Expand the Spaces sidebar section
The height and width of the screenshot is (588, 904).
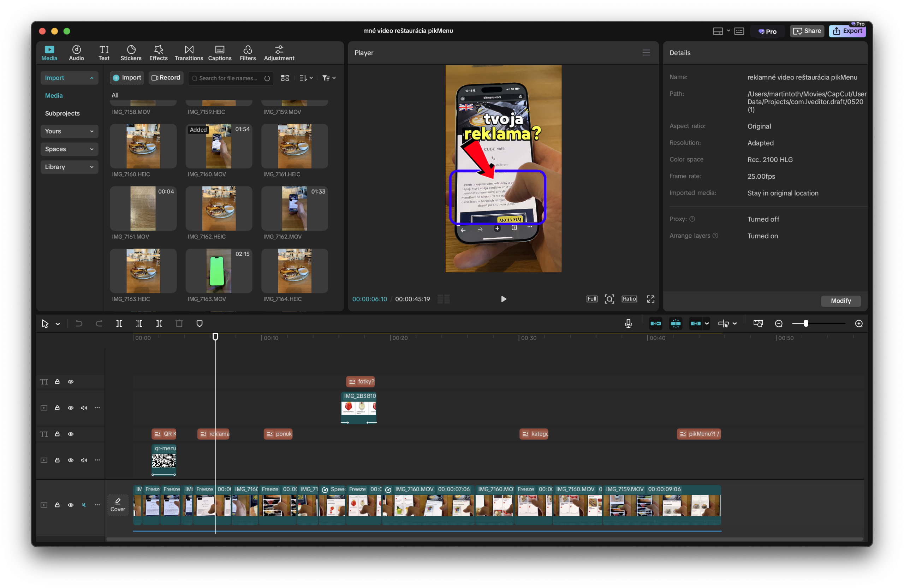pos(69,149)
